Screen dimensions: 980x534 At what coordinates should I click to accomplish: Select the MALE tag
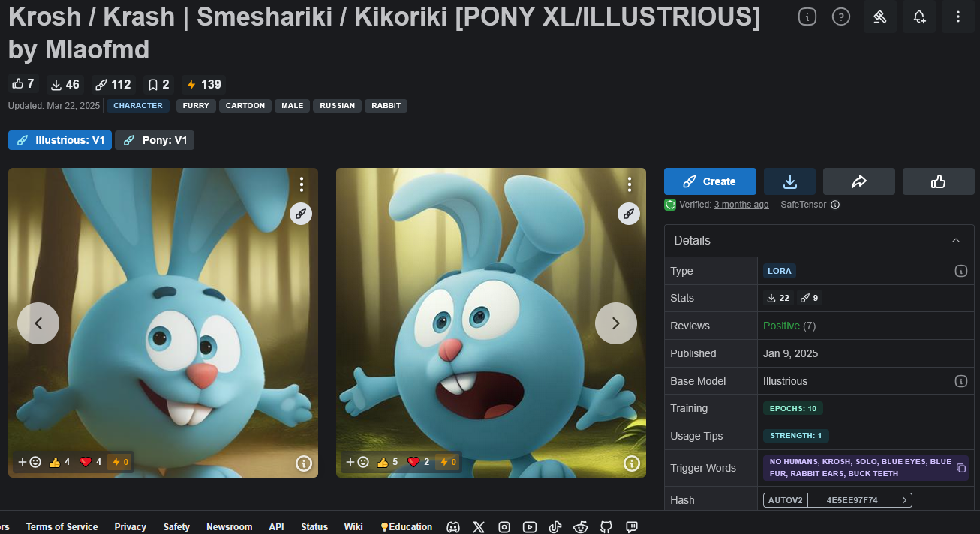[293, 106]
